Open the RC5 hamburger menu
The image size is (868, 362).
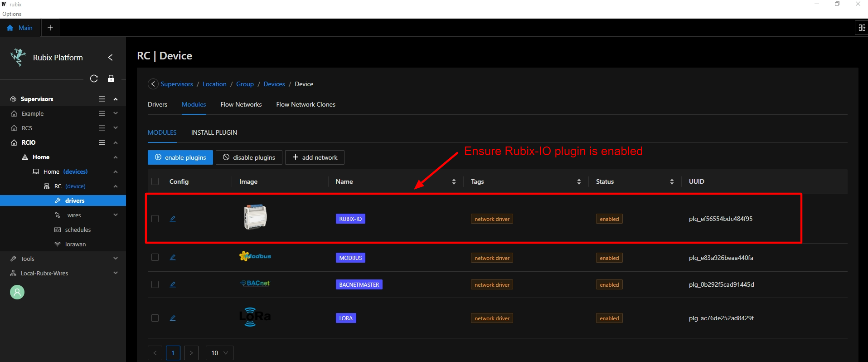coord(102,128)
